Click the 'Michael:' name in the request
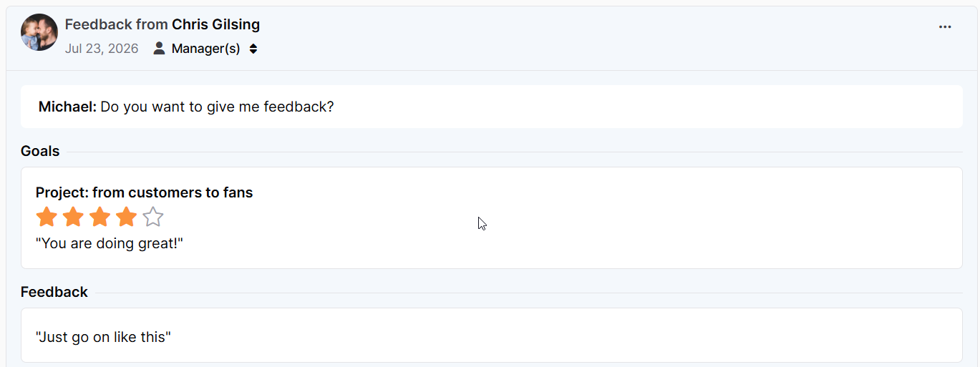Viewport: 980px width, 367px height. [x=67, y=107]
